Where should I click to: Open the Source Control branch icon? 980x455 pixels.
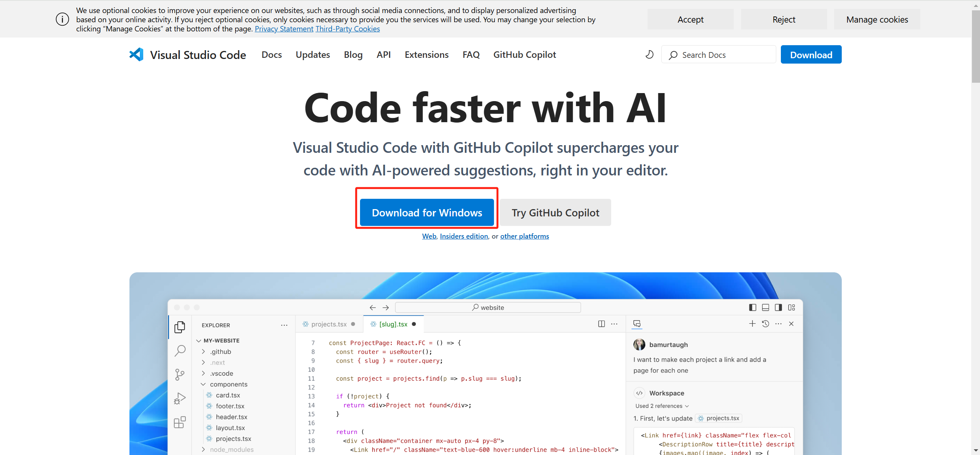tap(180, 375)
